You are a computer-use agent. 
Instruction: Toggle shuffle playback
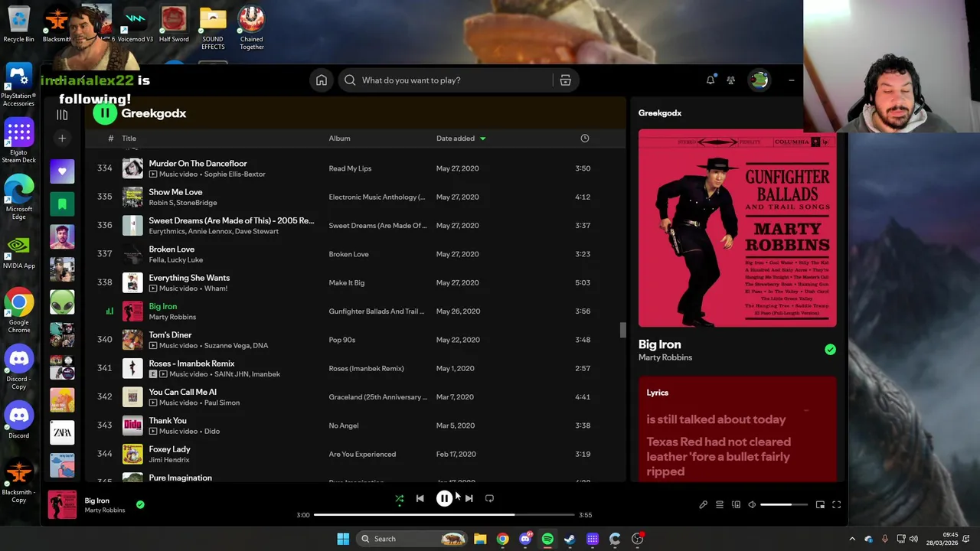[399, 498]
